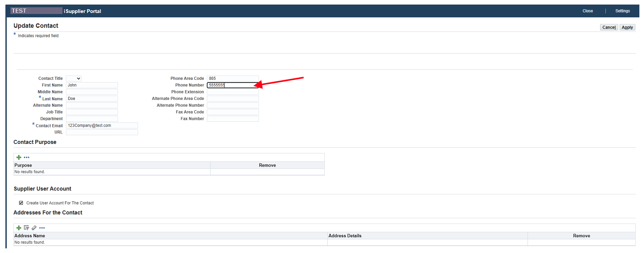Open the Contact Title dropdown
Screen dimensions: 644x253
(74, 78)
